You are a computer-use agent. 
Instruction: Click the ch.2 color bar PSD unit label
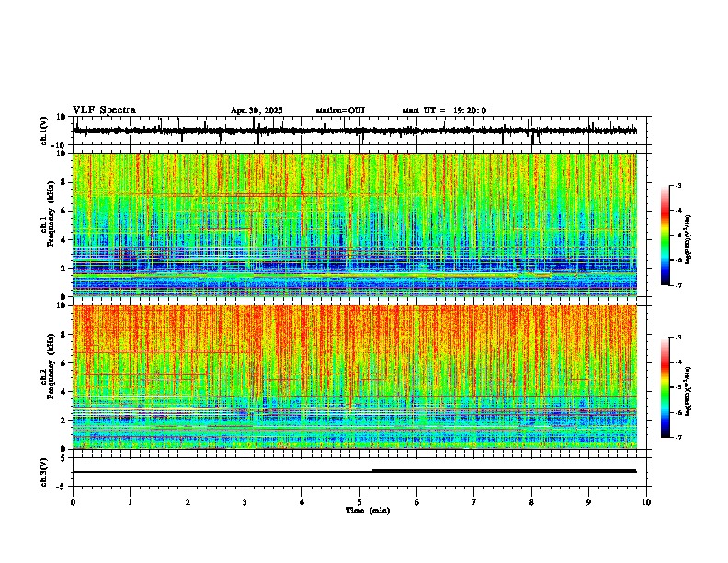tap(688, 392)
